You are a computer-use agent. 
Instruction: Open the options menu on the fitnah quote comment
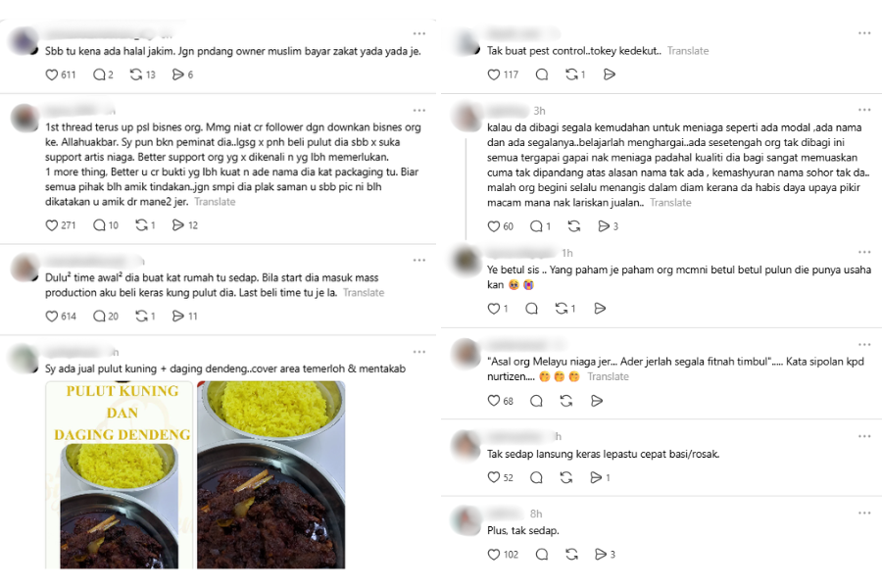(862, 344)
